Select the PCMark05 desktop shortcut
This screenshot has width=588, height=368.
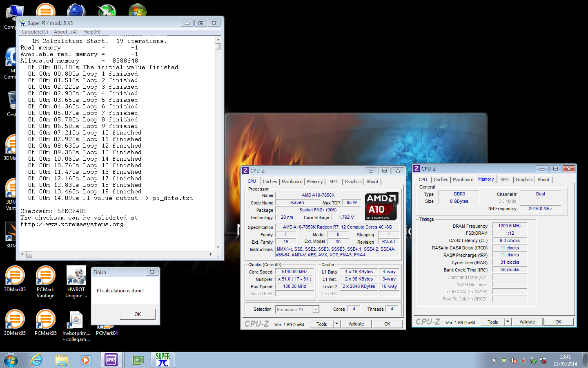coord(45,323)
